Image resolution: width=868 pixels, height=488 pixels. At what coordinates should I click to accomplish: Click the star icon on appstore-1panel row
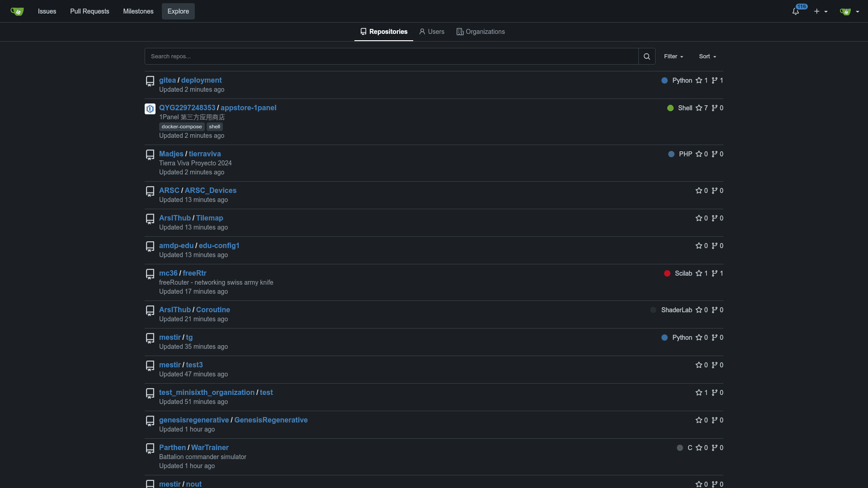699,108
